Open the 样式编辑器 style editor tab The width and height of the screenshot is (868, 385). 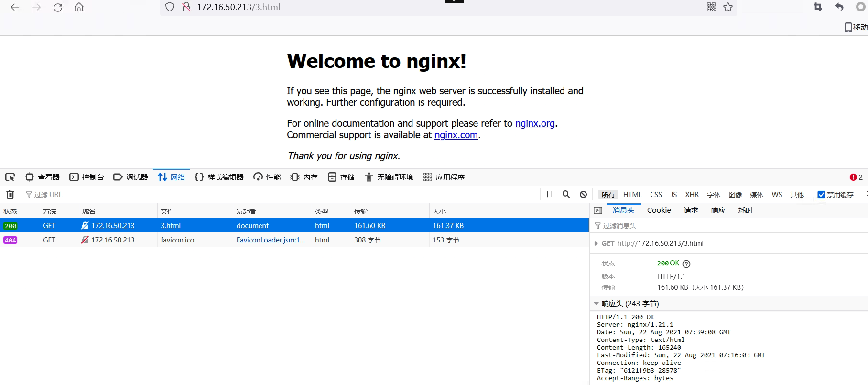(x=219, y=177)
